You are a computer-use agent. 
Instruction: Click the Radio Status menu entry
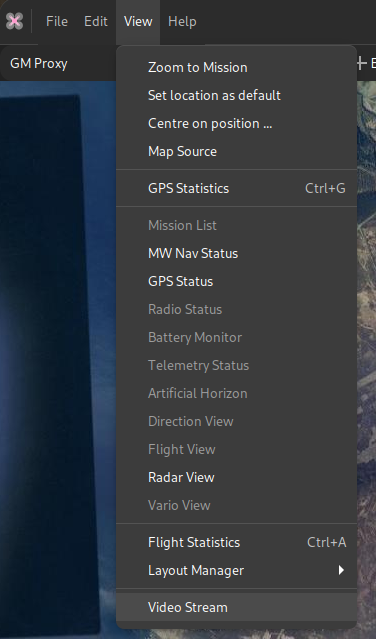click(236, 310)
